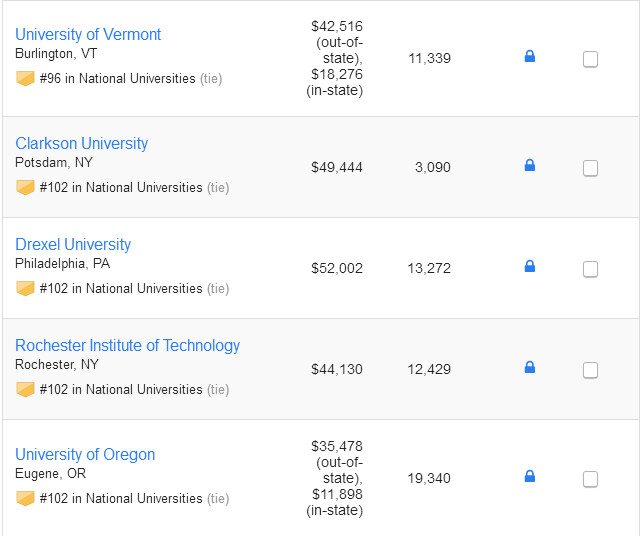Enable Rochester Institute of Technology checkbox
The height and width of the screenshot is (536, 641).
590,370
